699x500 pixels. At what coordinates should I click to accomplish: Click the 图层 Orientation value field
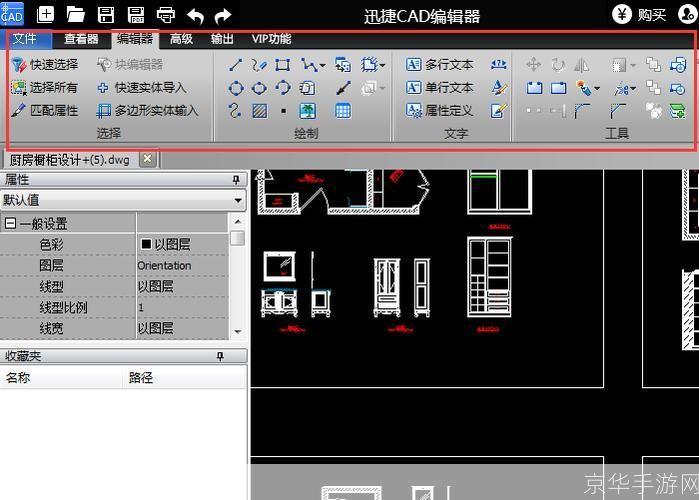tap(183, 266)
